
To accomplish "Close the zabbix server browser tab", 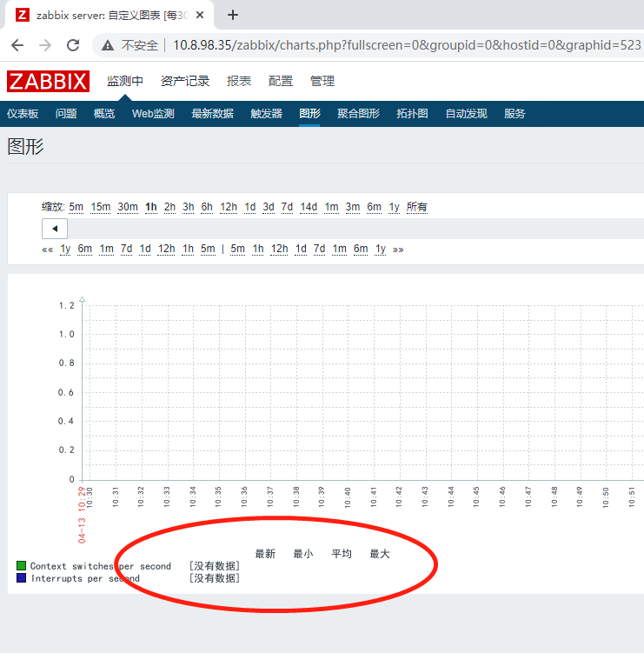I will (200, 16).
